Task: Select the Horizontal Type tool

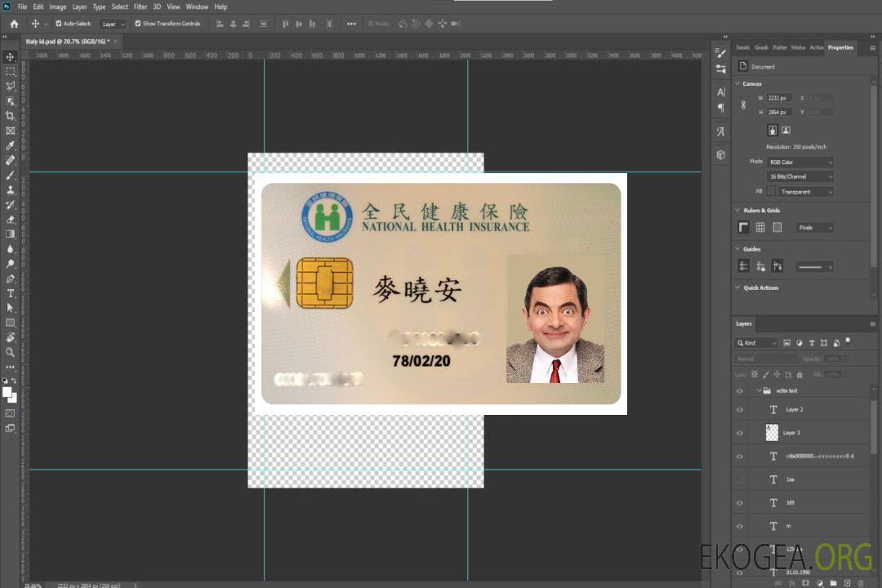Action: (11, 293)
